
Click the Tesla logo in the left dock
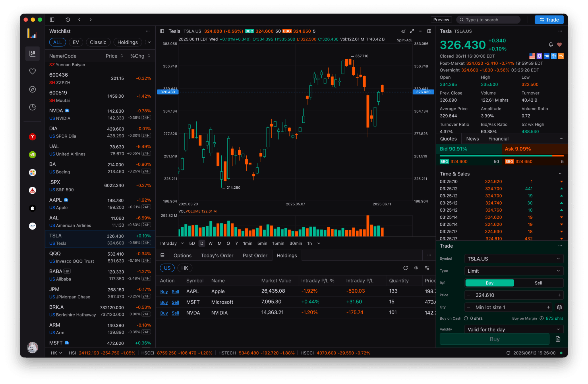point(32,137)
